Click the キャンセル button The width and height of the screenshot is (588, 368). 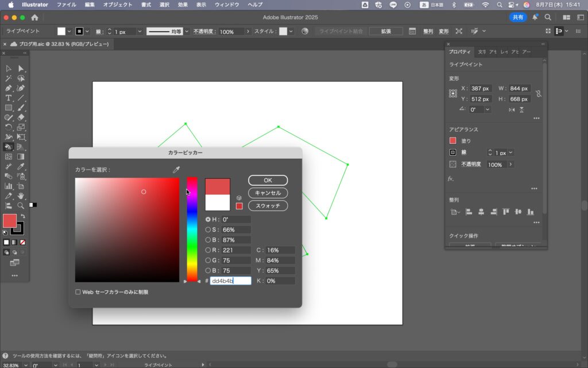[268, 193]
